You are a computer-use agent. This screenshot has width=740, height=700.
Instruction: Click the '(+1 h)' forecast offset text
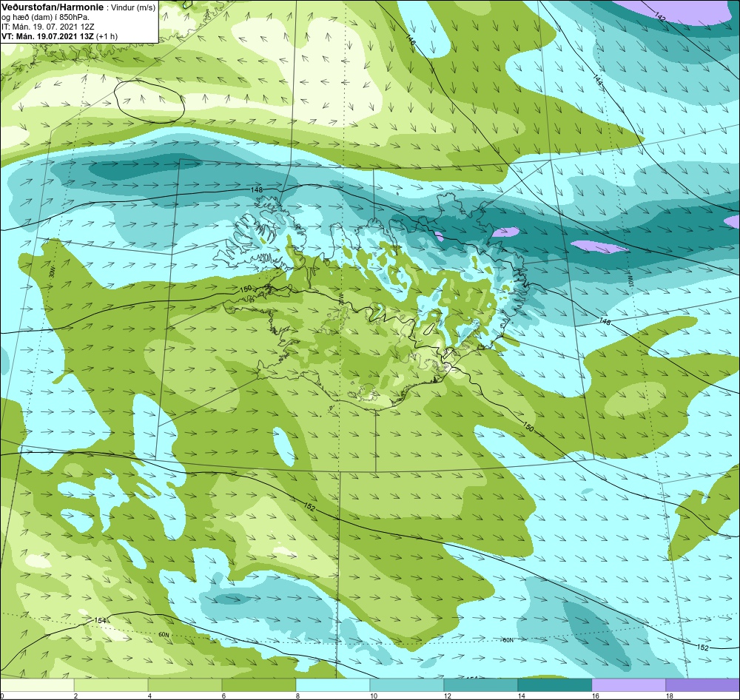(x=107, y=36)
